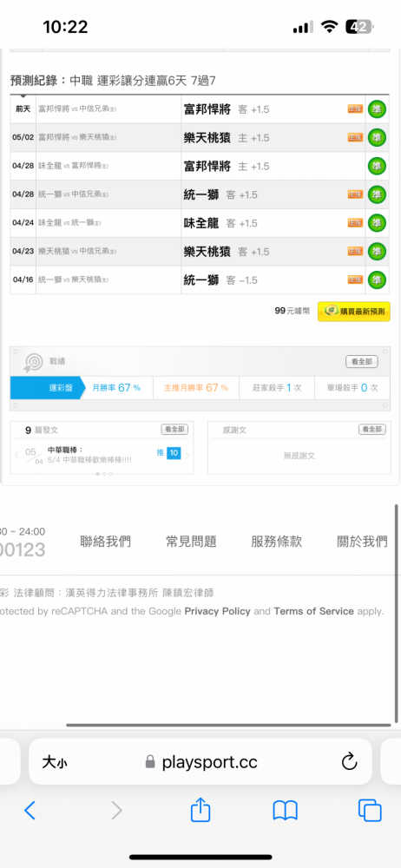Tap 單場殺手 0 次 stat

click(x=352, y=388)
